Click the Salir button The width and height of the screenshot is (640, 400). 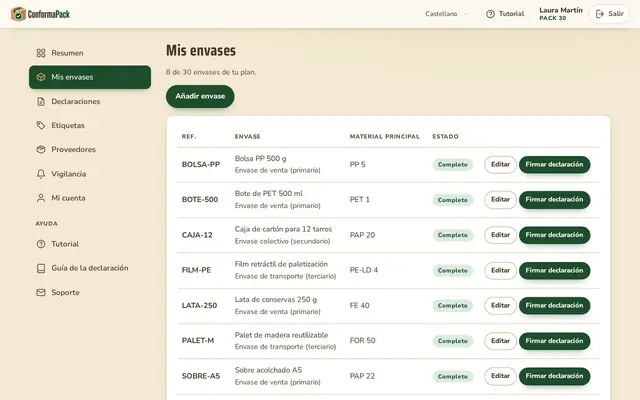point(609,14)
